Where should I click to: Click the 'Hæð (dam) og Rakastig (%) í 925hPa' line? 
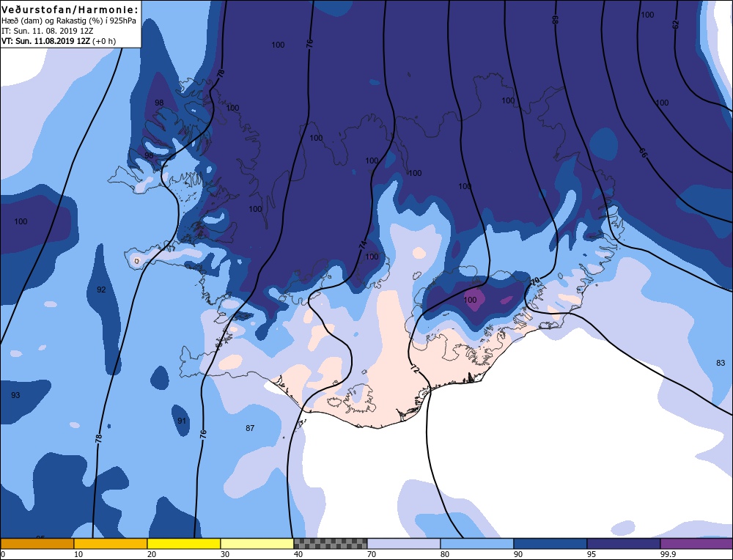69,21
